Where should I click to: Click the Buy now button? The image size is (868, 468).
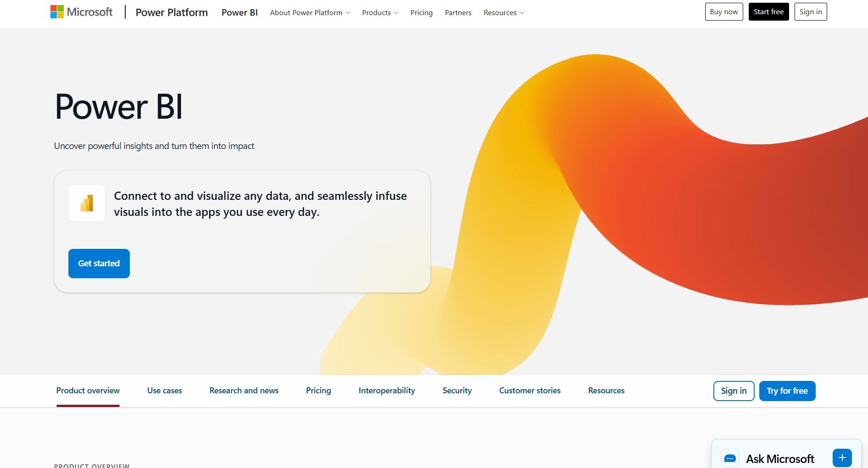click(724, 11)
